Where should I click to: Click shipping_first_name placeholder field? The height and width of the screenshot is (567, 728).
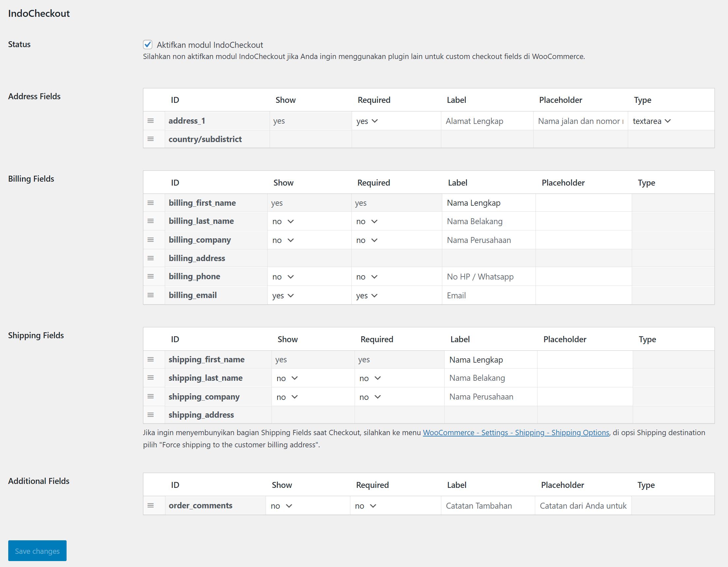585,360
